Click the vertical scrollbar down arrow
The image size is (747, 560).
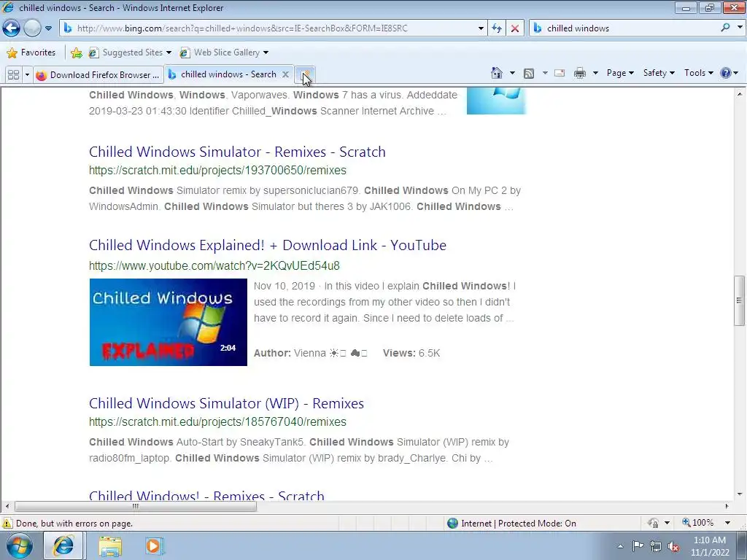coord(740,494)
